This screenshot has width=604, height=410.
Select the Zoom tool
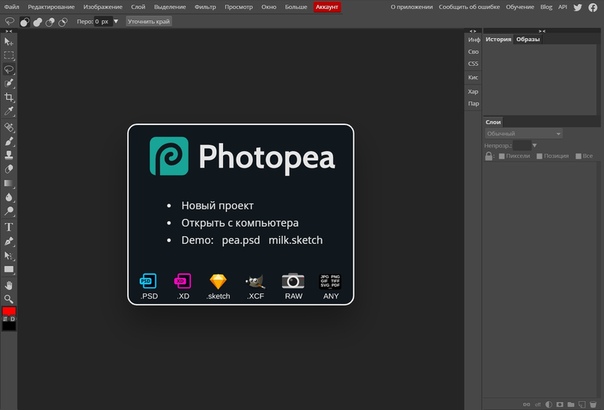tap(8, 299)
